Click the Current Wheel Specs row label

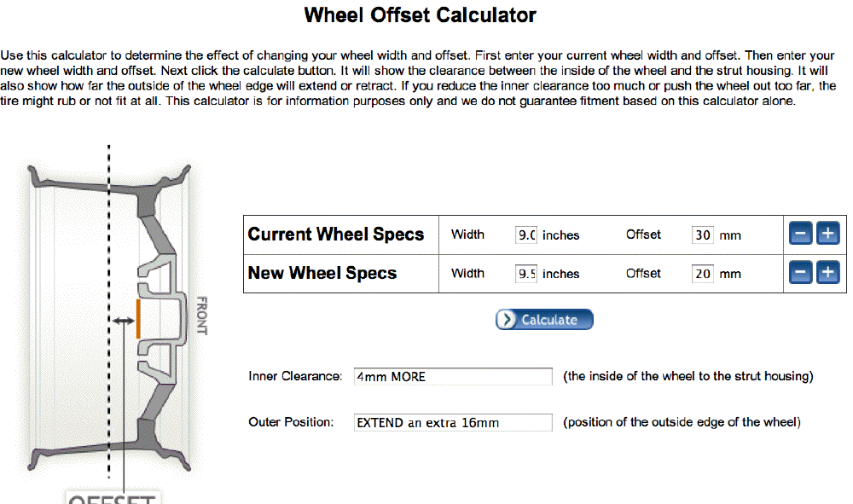pos(336,235)
